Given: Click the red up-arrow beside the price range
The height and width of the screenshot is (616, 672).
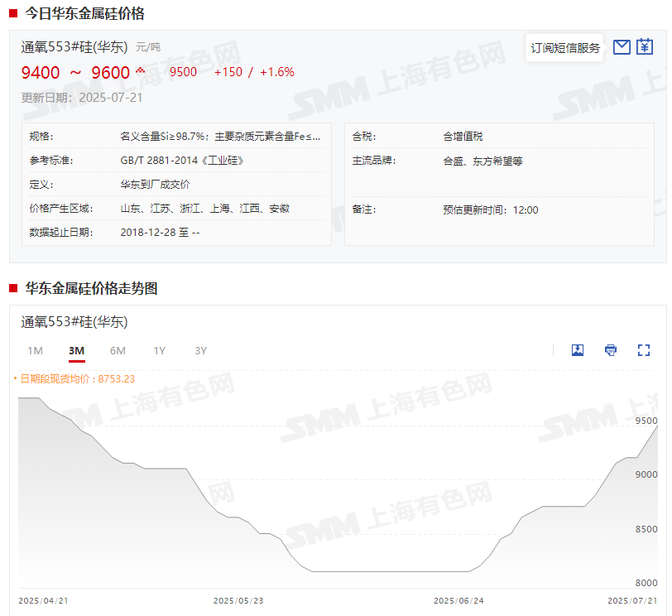Looking at the screenshot, I should pos(140,70).
